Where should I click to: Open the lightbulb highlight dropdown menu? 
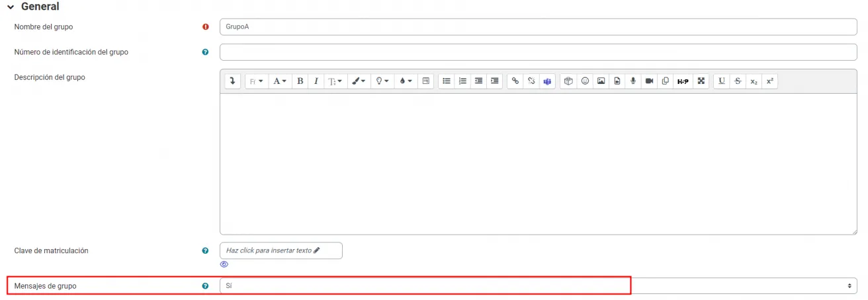coord(382,81)
